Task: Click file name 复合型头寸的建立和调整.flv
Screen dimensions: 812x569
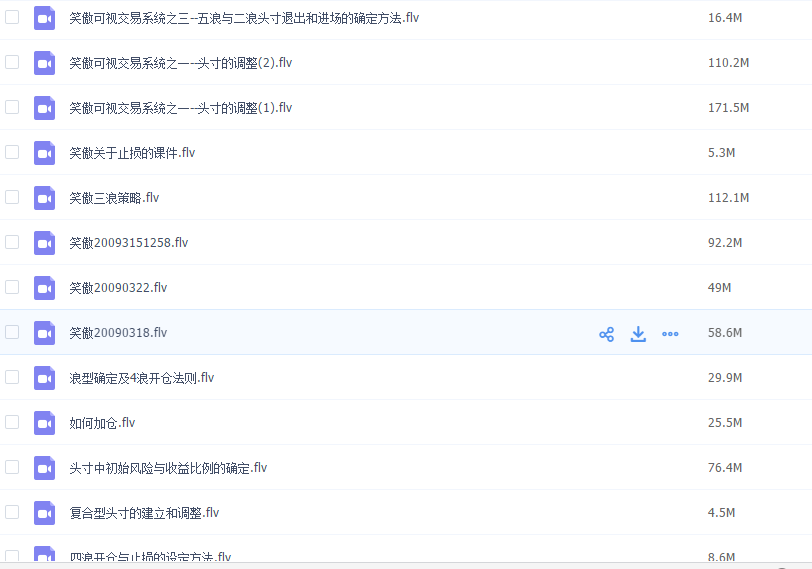Action: click(x=144, y=513)
